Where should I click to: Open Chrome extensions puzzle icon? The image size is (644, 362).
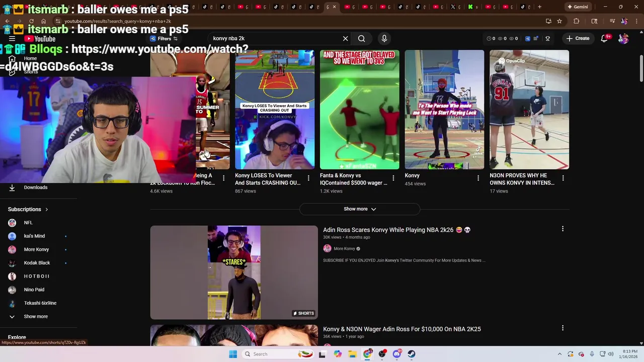tap(576, 21)
